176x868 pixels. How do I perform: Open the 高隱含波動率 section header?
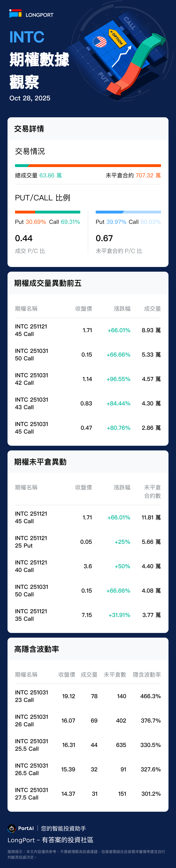point(36,649)
